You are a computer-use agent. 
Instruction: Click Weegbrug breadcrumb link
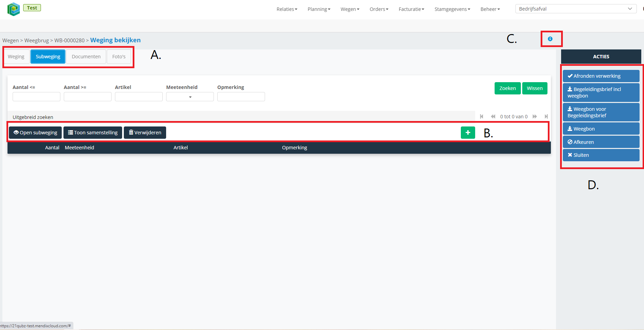tap(36, 41)
